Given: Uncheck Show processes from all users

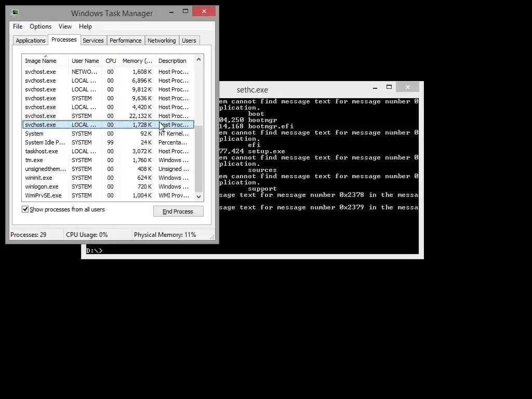Looking at the screenshot, I should [25, 209].
